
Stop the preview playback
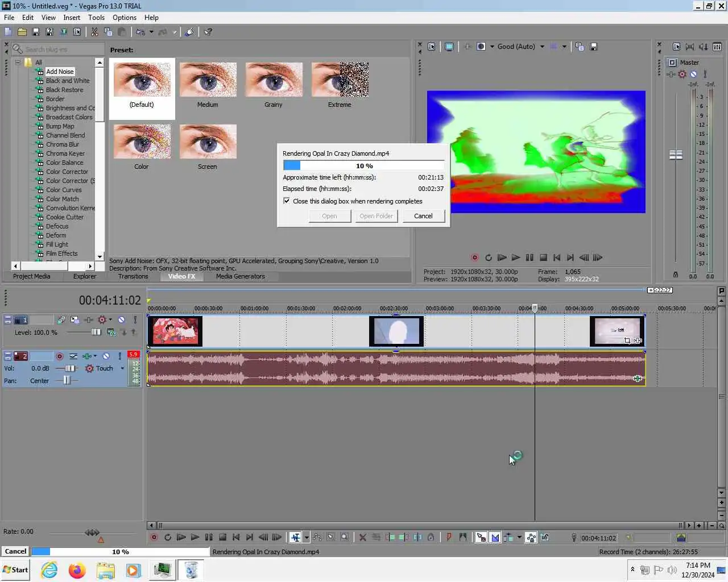pos(543,257)
